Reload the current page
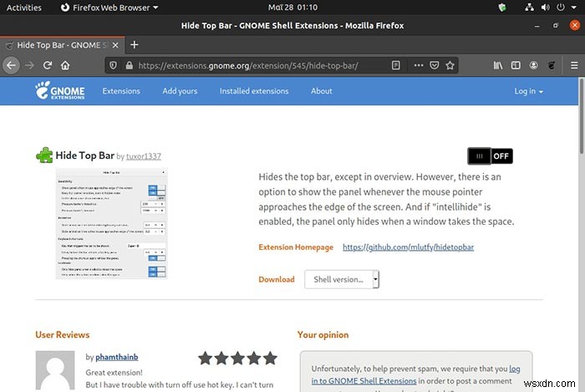The image size is (585, 392). (48, 66)
